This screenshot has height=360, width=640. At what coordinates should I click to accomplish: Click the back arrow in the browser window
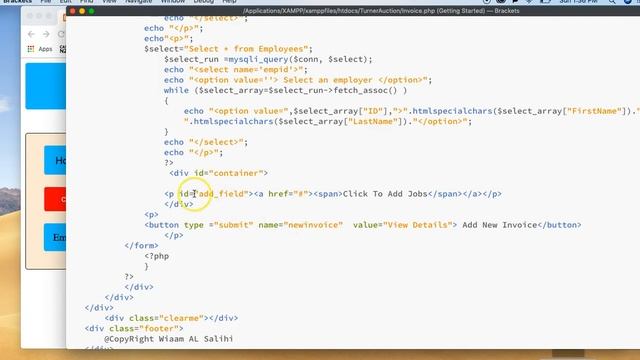(31, 34)
